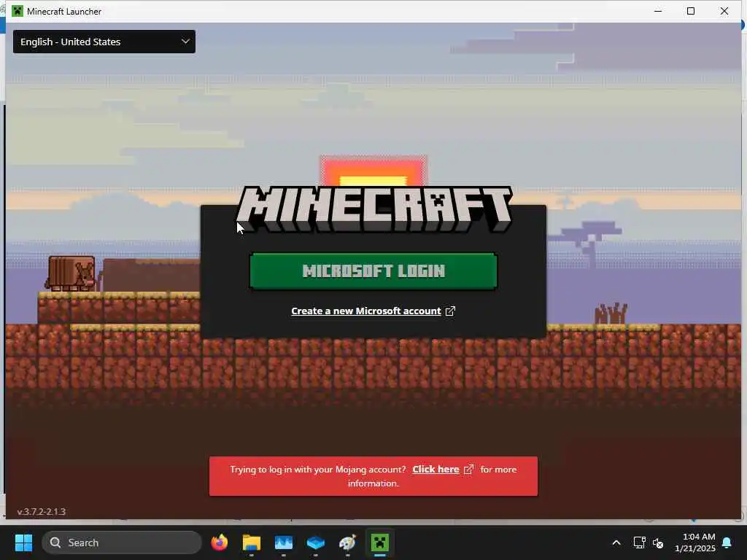This screenshot has width=747, height=560.
Task: Open the blue chart app in the taskbar
Action: click(284, 542)
